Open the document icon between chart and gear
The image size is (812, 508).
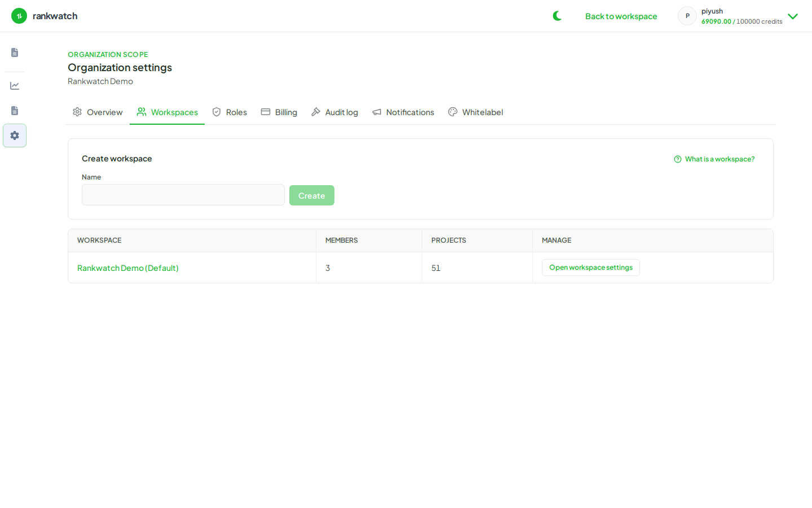15,111
